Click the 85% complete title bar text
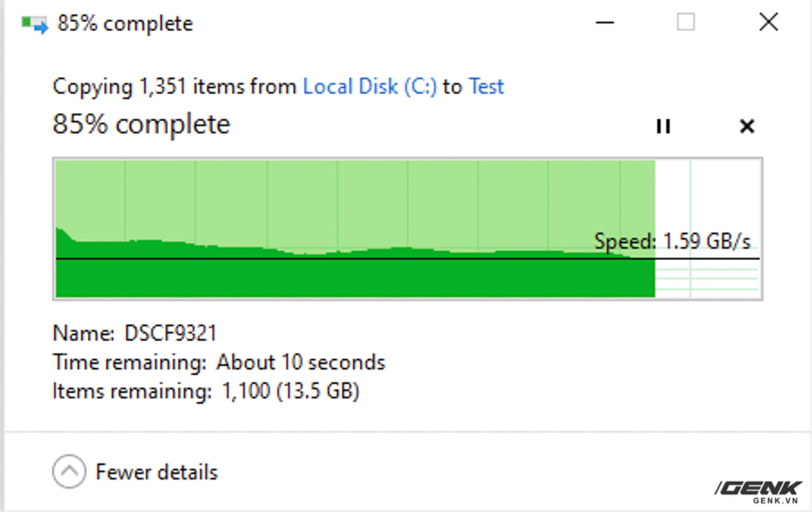 click(125, 24)
